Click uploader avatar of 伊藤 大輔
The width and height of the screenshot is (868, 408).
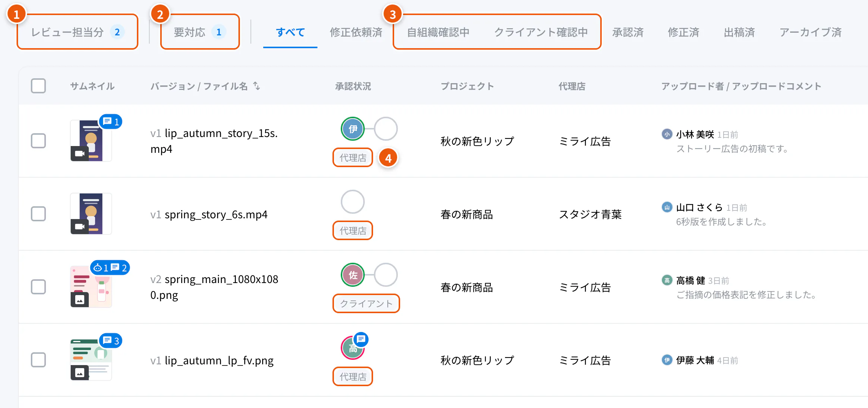(667, 360)
